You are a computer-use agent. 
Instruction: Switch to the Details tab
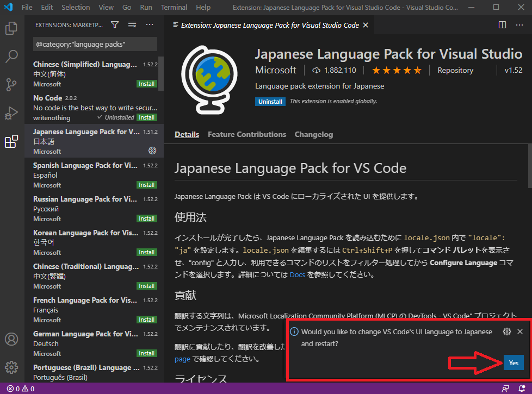tap(187, 135)
